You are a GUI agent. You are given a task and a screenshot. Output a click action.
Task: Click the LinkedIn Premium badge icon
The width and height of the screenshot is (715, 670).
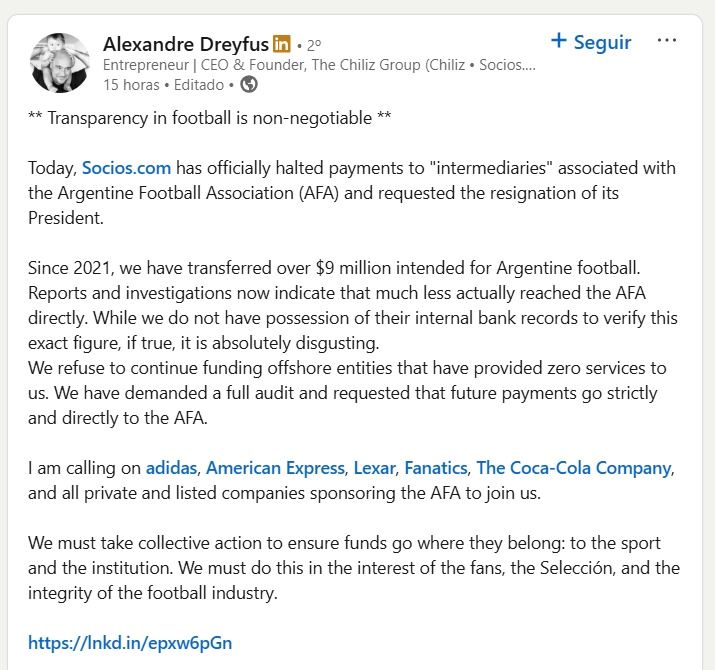click(x=282, y=44)
